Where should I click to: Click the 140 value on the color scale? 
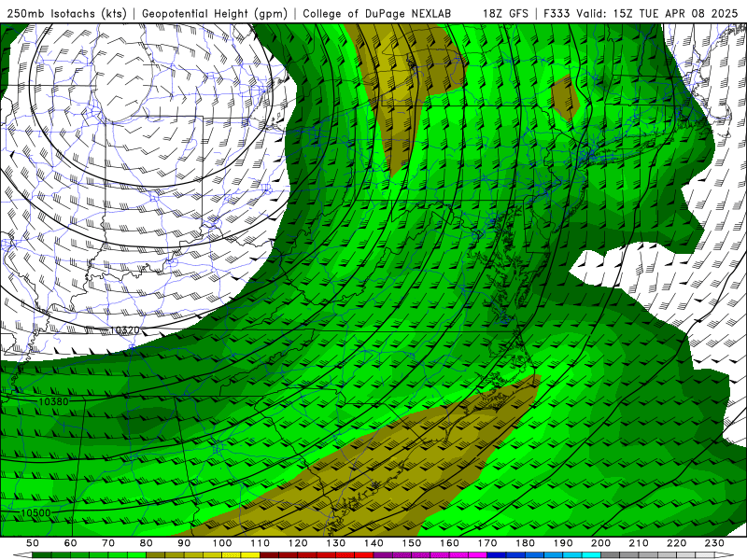pos(373,543)
